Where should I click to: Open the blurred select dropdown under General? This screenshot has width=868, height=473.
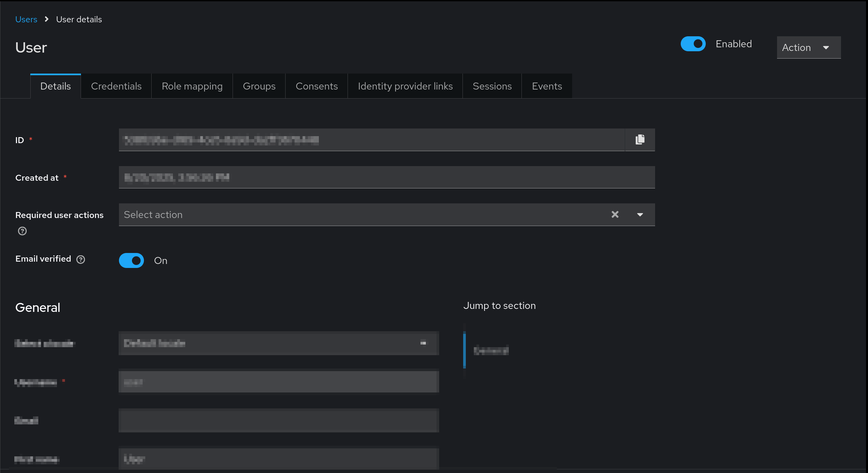[x=278, y=343]
